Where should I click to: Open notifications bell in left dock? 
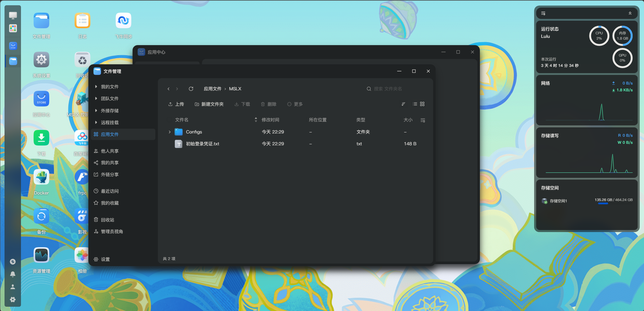tap(13, 274)
